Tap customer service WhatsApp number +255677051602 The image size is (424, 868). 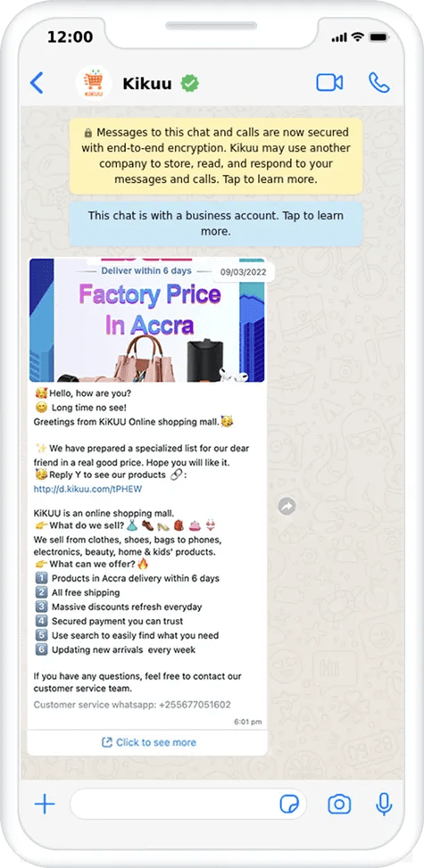tap(195, 705)
